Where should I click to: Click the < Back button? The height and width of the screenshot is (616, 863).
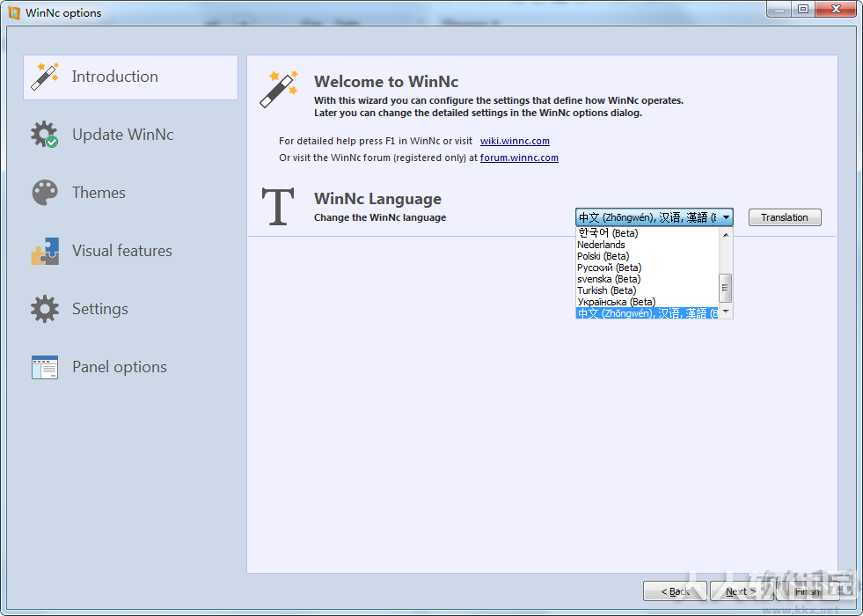[675, 591]
